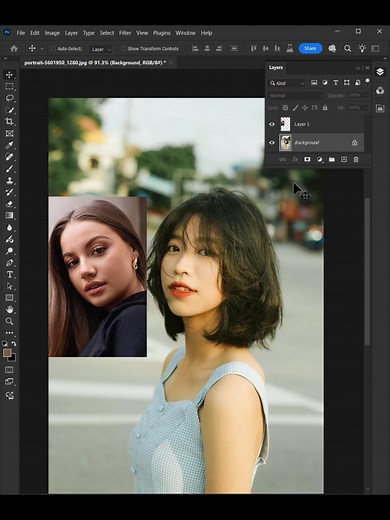Turn layer filtering on or off
This screenshot has width=390, height=520.
pyautogui.click(x=367, y=81)
